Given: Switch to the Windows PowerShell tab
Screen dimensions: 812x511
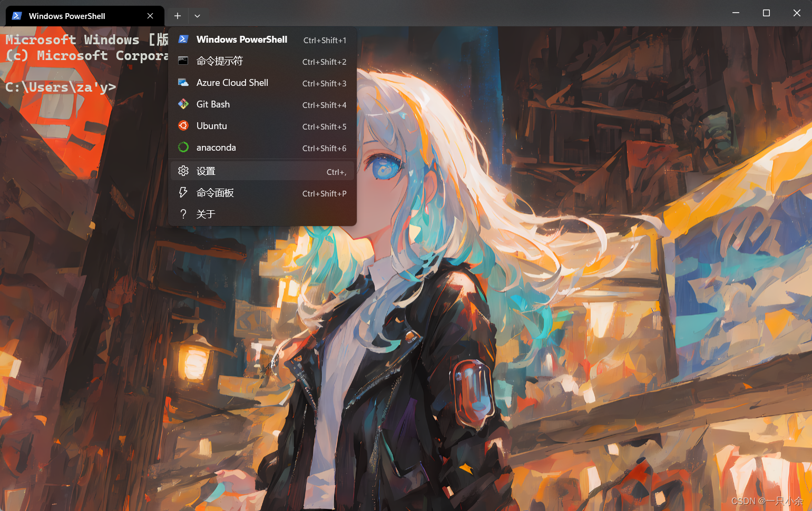Looking at the screenshot, I should [x=85, y=16].
